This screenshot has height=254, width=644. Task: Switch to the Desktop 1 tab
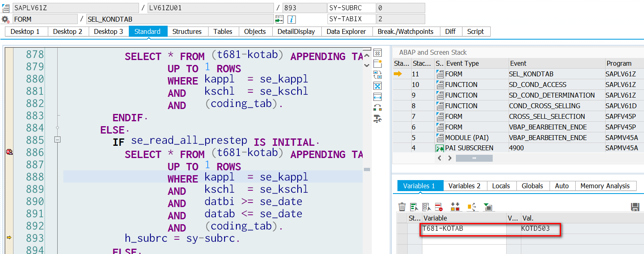(25, 31)
